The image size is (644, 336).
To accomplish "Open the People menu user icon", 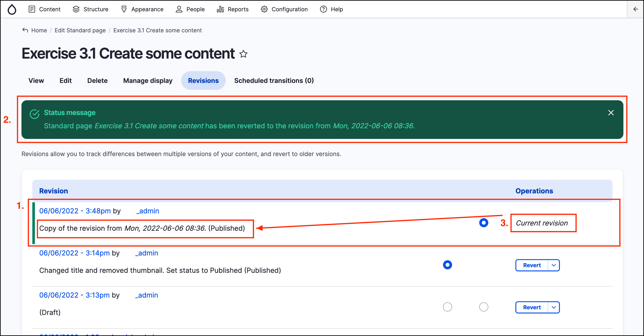I will point(179,9).
